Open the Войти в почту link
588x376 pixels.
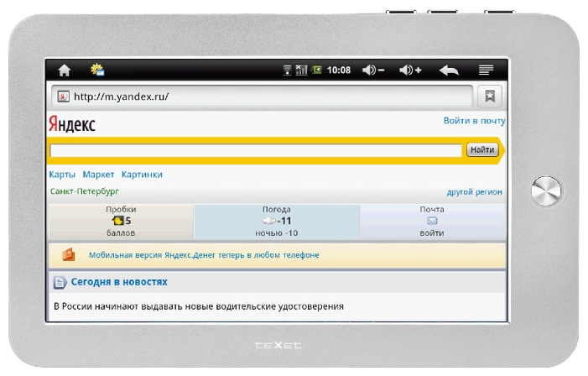click(475, 121)
